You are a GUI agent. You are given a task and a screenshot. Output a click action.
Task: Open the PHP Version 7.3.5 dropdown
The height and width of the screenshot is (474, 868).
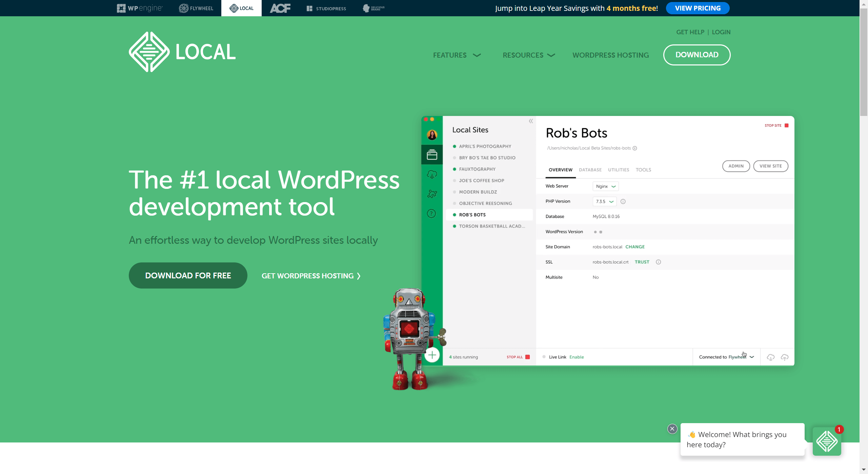point(604,201)
